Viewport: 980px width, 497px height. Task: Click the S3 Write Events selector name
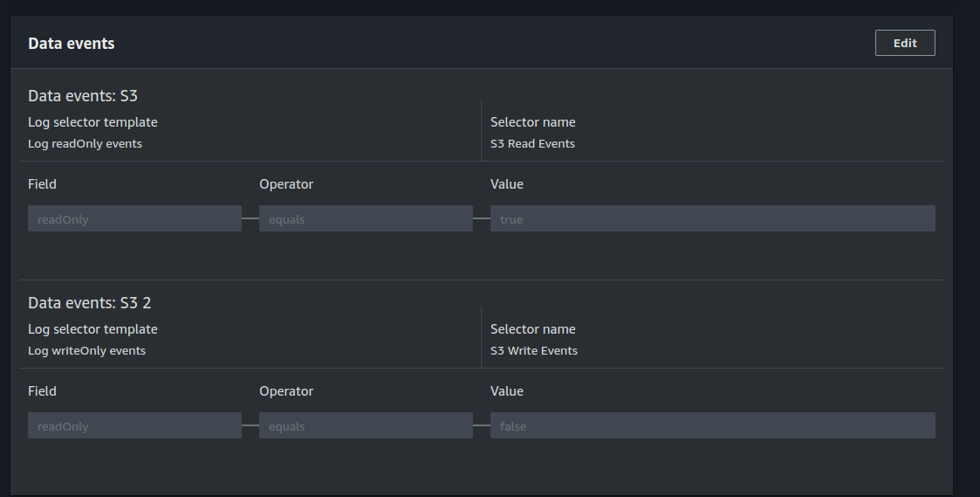534,350
